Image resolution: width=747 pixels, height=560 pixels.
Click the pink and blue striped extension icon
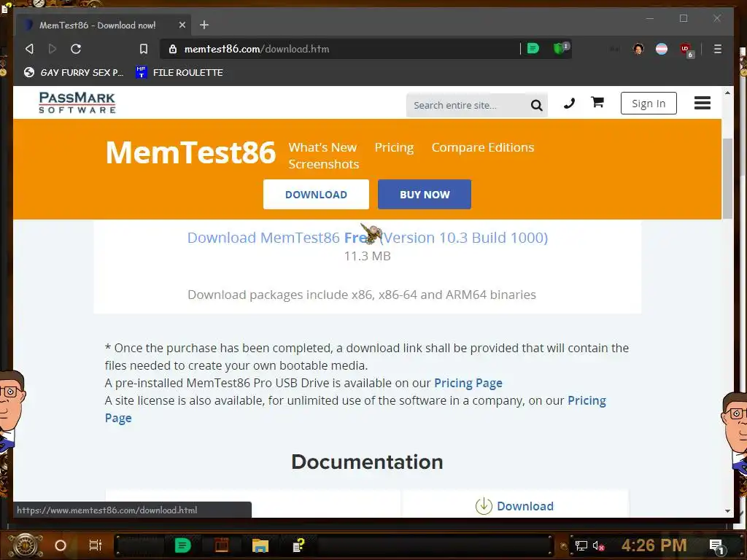(x=662, y=49)
